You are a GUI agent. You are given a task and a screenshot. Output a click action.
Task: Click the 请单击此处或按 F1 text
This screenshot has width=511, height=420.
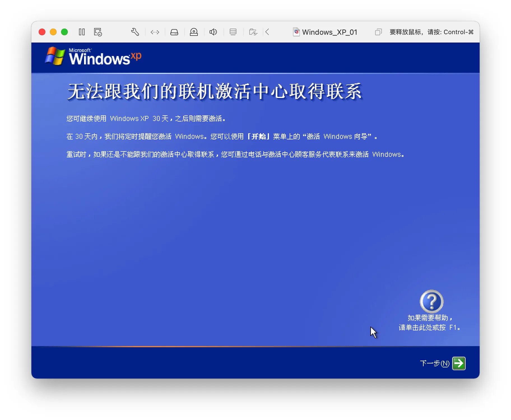(x=429, y=328)
